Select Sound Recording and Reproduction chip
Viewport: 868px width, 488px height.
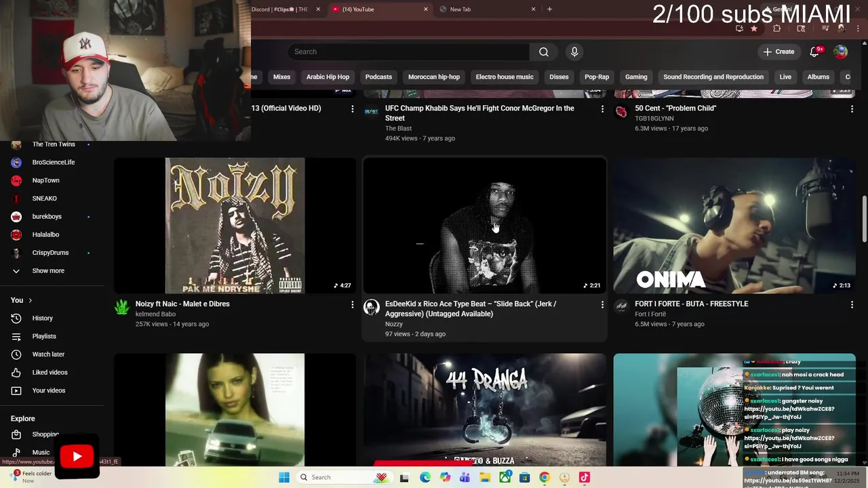[x=713, y=77]
